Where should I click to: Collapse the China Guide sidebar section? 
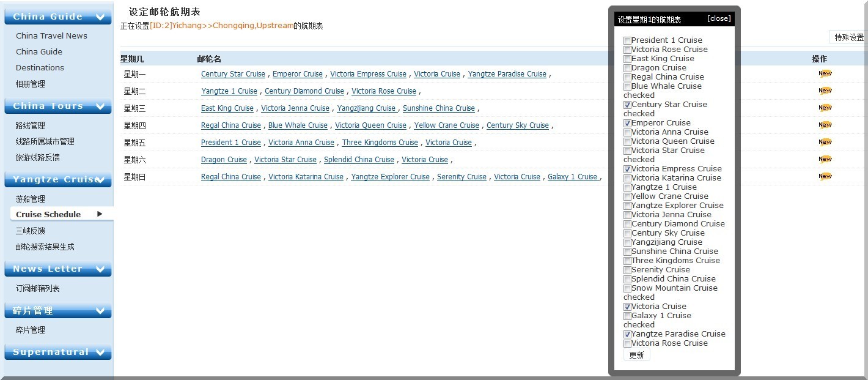[x=100, y=17]
